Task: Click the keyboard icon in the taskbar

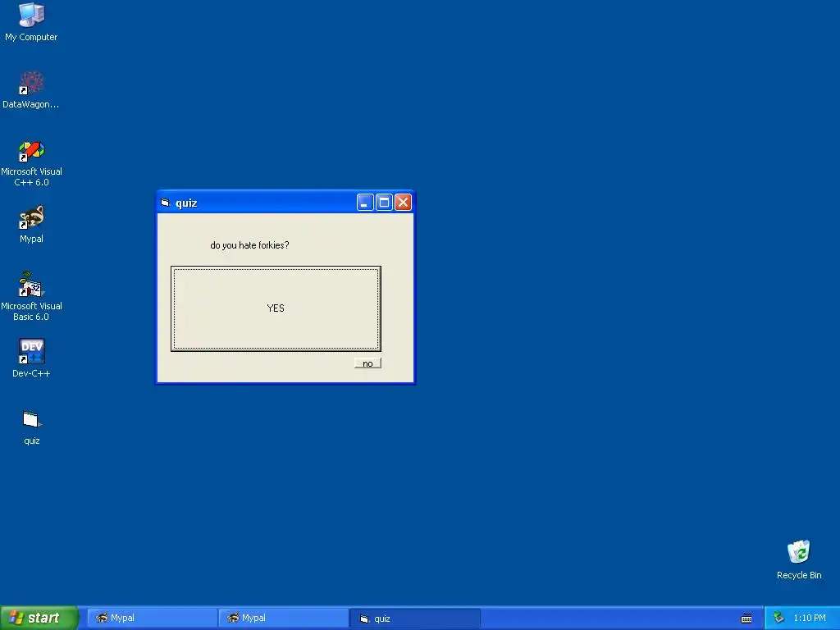Action: [746, 619]
